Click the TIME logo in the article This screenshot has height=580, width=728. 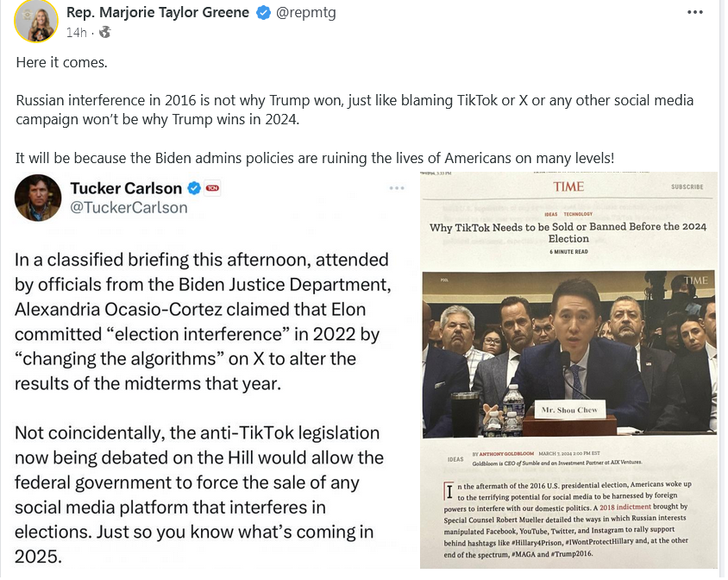click(568, 186)
